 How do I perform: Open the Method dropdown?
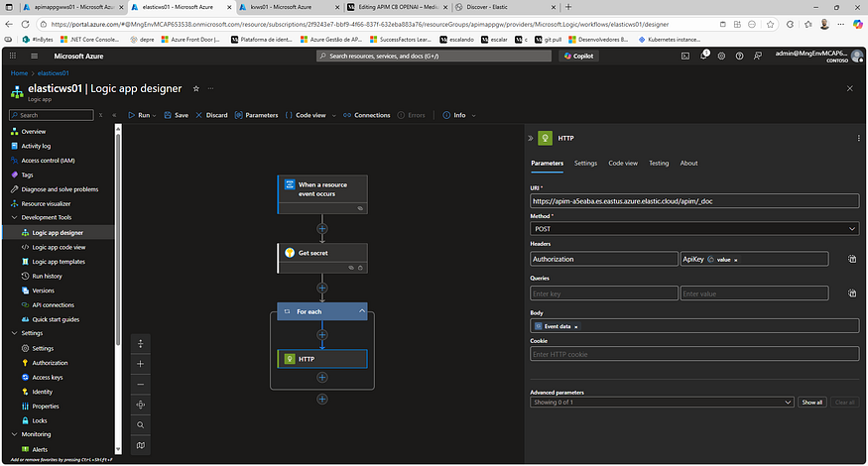tap(694, 229)
